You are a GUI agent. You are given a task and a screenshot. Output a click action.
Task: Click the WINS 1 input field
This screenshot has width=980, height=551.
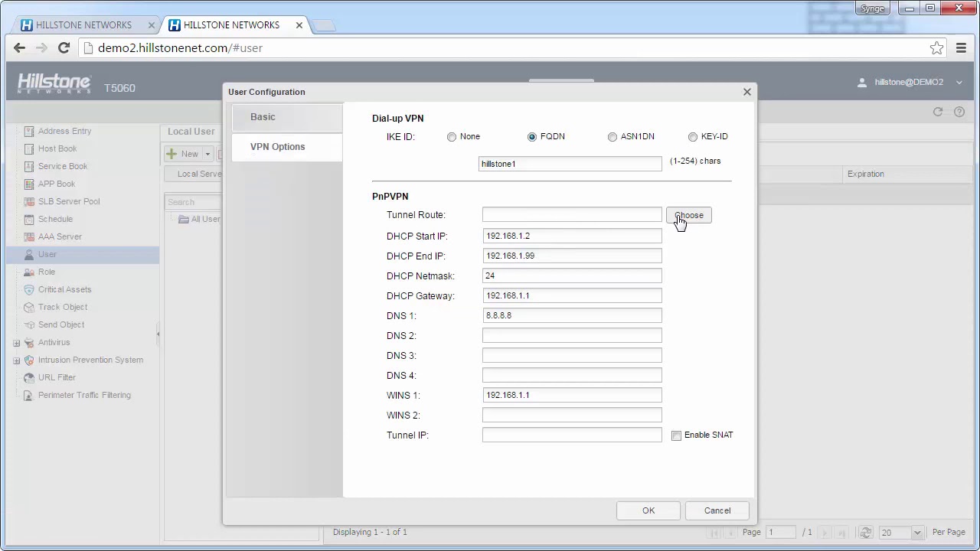click(572, 395)
